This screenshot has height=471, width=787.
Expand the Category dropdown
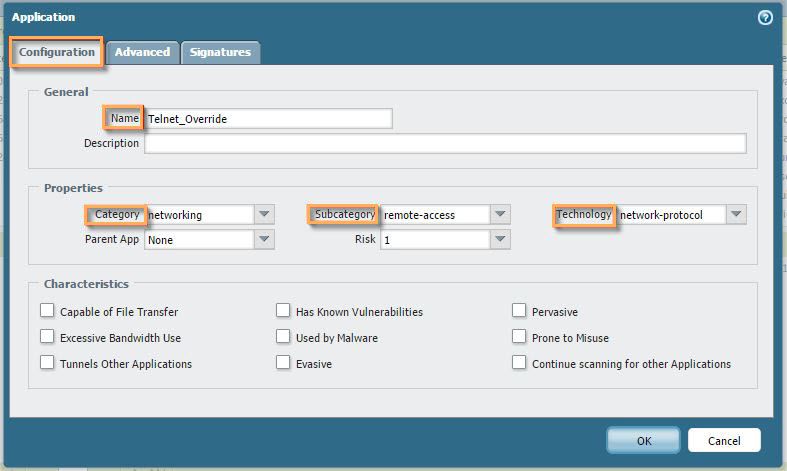264,214
